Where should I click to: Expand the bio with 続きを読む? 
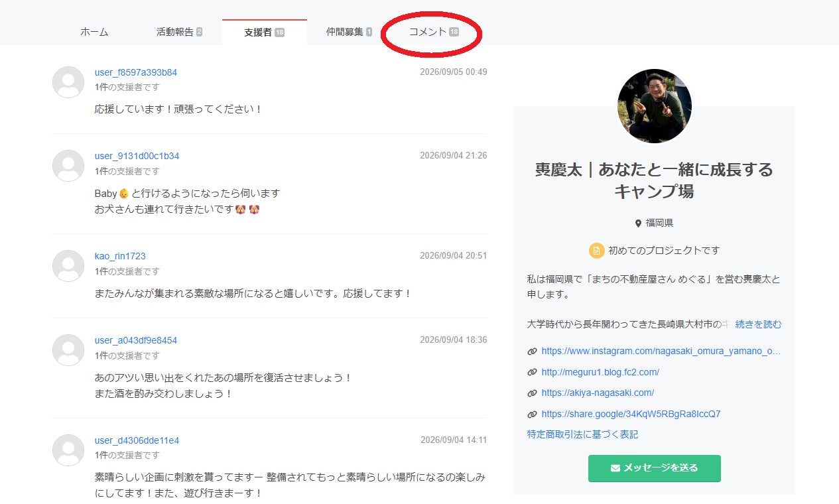pyautogui.click(x=759, y=324)
